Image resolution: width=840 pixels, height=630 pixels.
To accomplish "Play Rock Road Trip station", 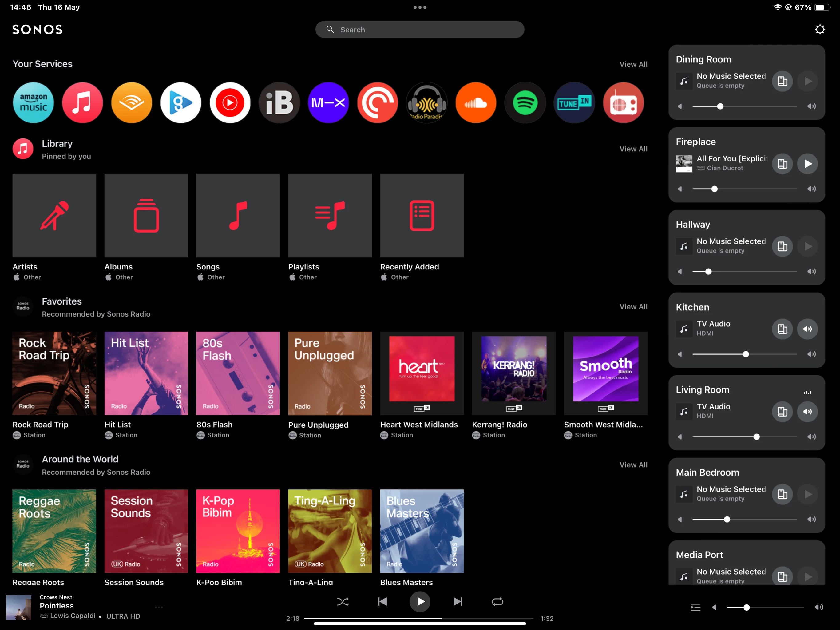I will click(x=54, y=373).
